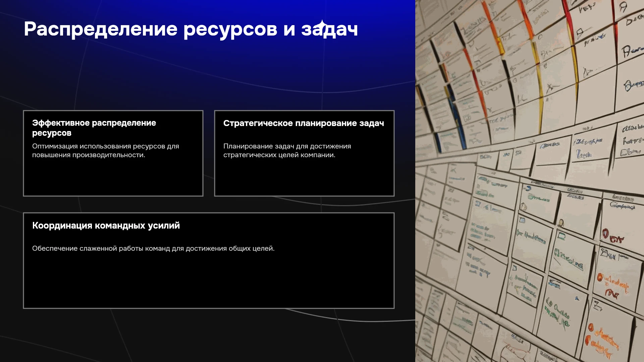Click the text "Оптимизация использования ресурсов для повышения производительности"

coord(106,150)
